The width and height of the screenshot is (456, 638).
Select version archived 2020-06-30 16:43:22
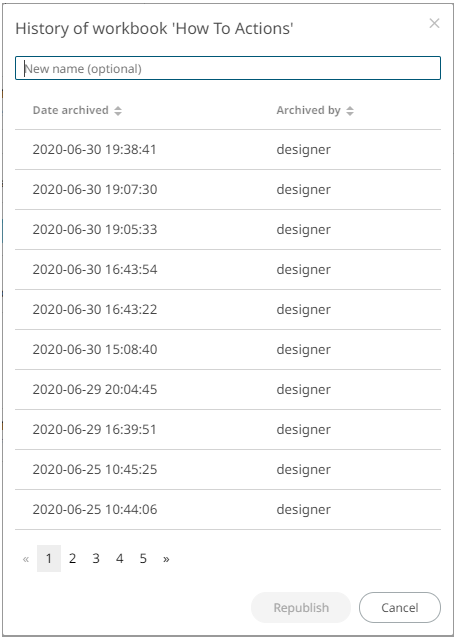[x=228, y=310]
